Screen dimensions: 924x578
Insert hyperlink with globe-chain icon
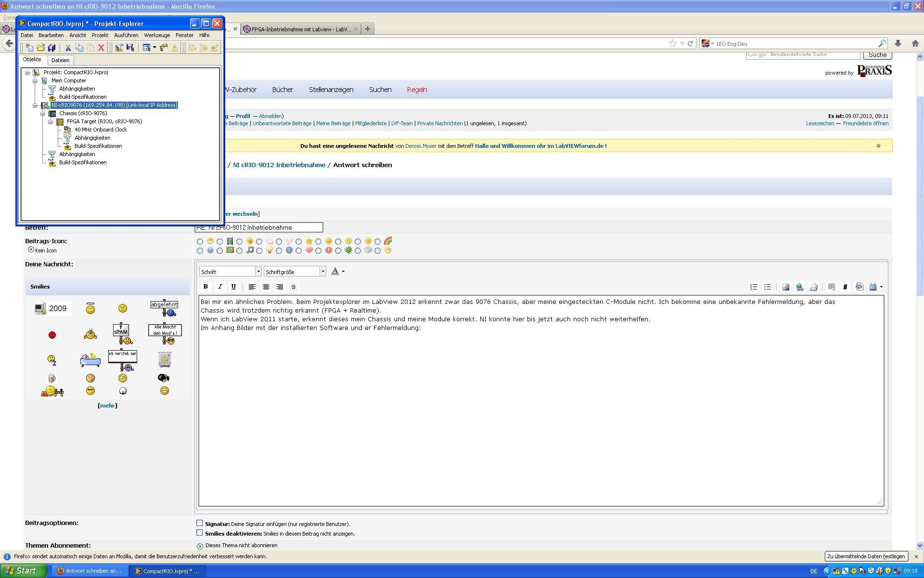pyautogui.click(x=799, y=287)
